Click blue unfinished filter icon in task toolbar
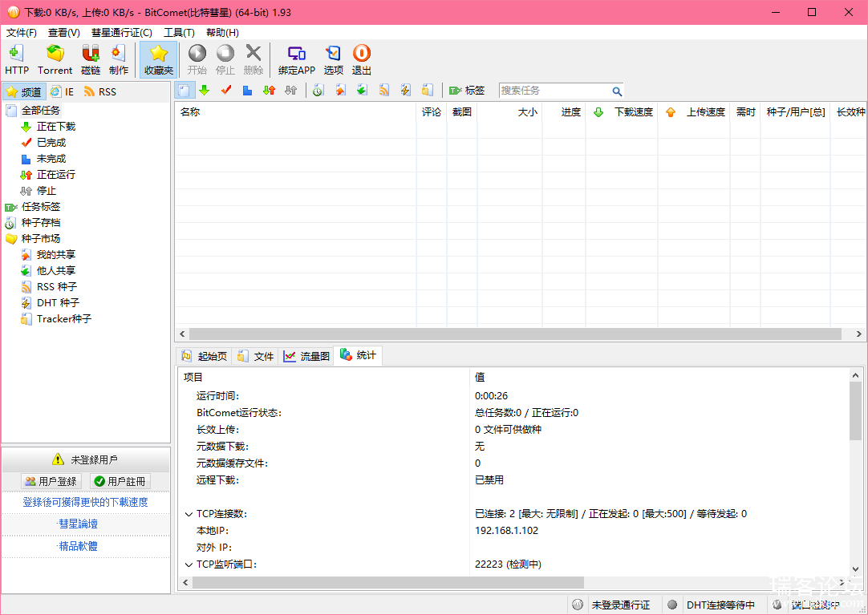Screen dimensions: 868x615 tap(247, 90)
